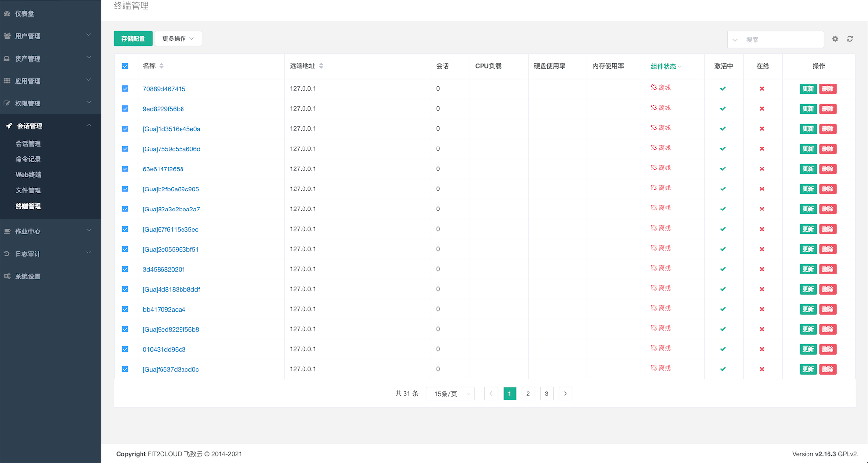Screen dimensions: 868x463
Task: Open table column settings gear icon
Action: [835, 39]
